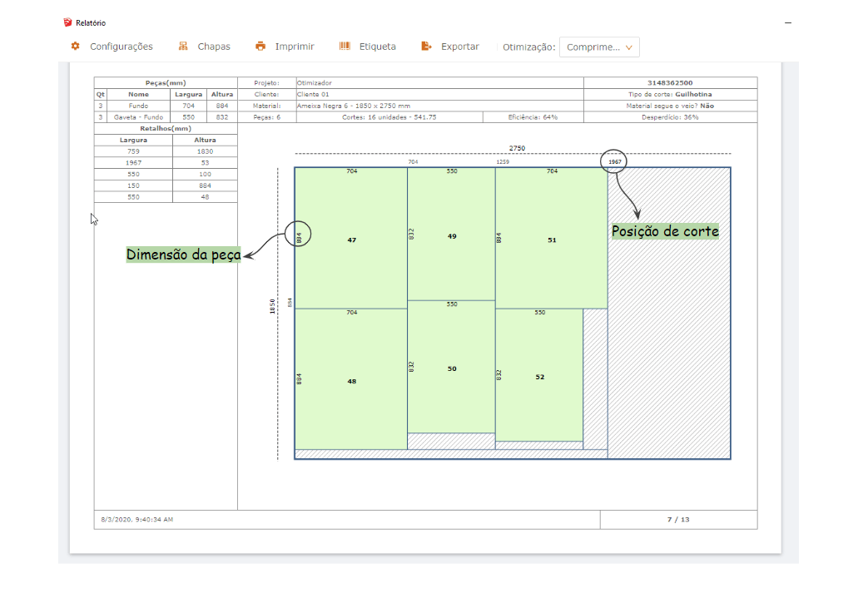Click the timestamp '8/3/2020, 9:40:34 AM'
Viewport: 868px width, 593px height.
(136, 520)
